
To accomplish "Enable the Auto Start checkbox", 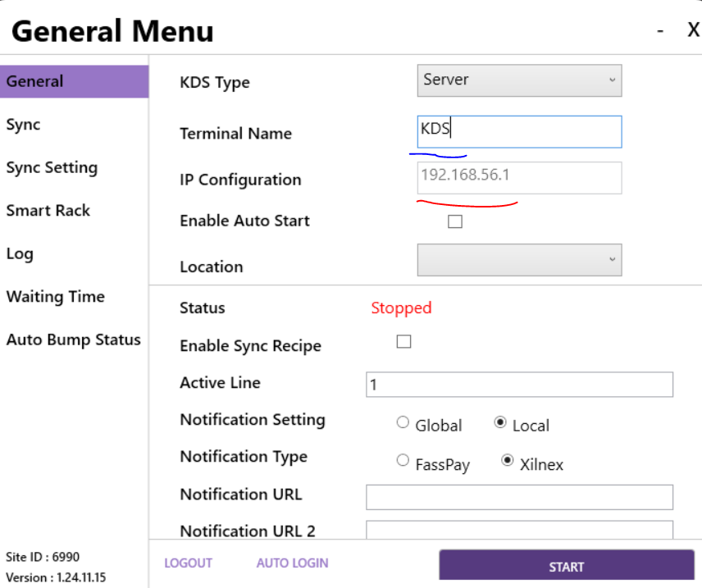I will tap(455, 221).
